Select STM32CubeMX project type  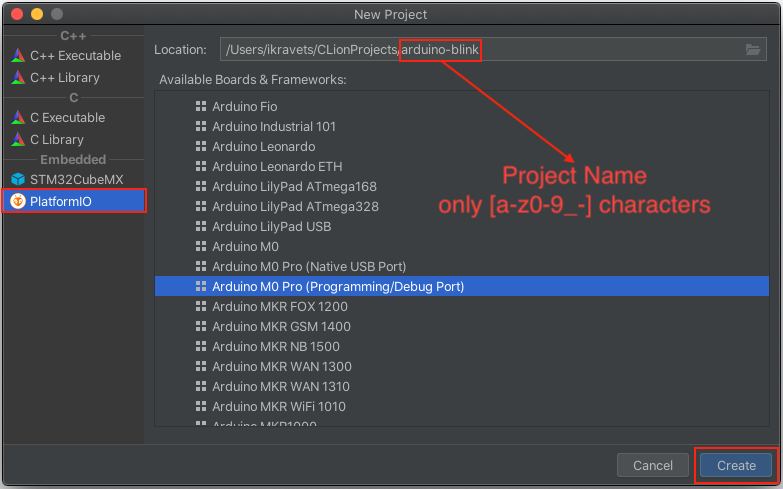tap(74, 179)
